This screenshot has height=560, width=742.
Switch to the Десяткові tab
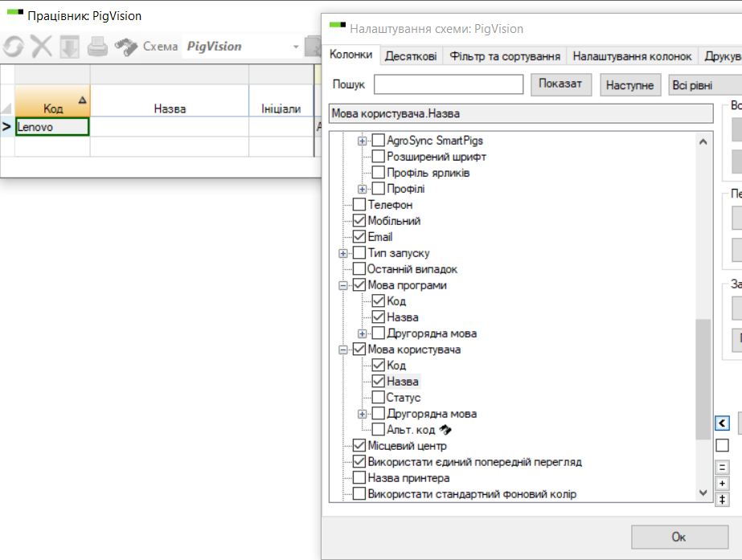pyautogui.click(x=411, y=56)
